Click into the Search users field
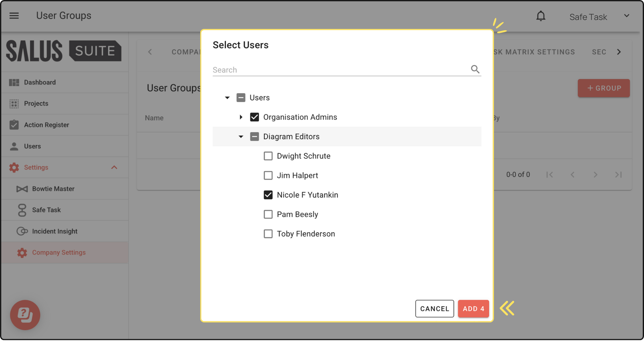 (338, 70)
